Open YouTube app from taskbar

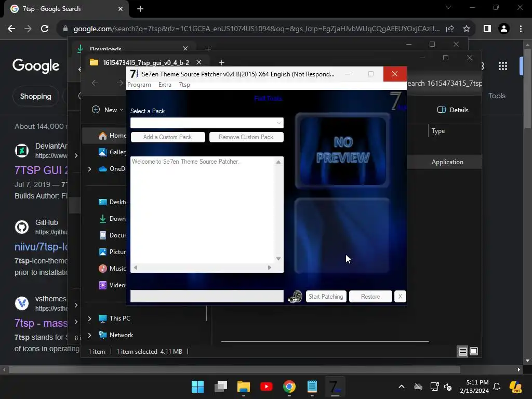(x=267, y=387)
